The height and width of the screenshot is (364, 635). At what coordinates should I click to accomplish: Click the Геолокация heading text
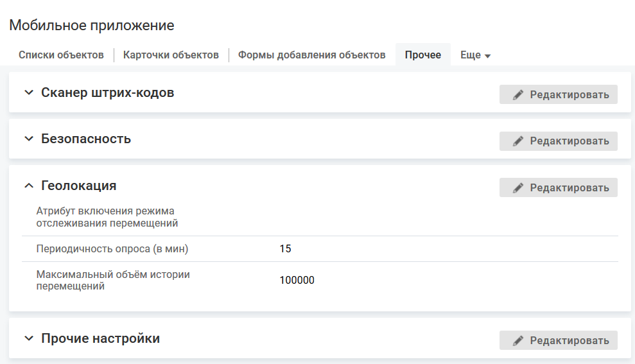pos(78,186)
